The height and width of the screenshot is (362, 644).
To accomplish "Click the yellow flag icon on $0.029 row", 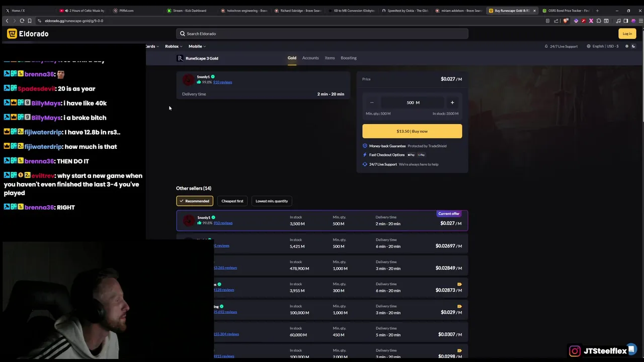I will (x=459, y=306).
